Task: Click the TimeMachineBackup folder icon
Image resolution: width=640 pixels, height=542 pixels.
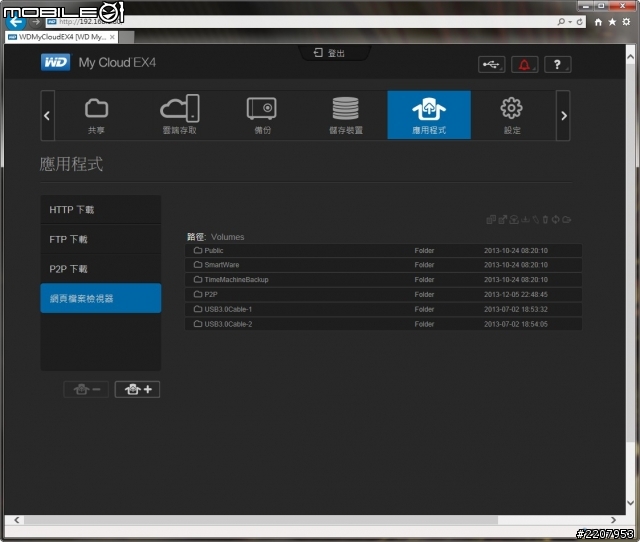Action: tap(198, 279)
